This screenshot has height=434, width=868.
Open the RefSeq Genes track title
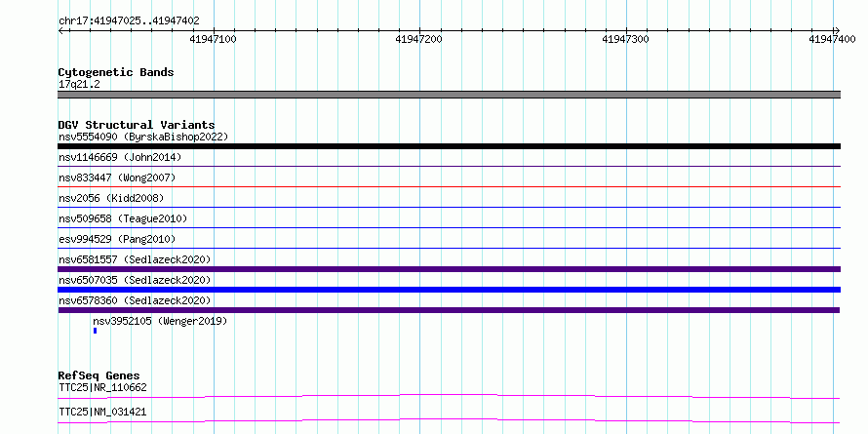point(99,375)
